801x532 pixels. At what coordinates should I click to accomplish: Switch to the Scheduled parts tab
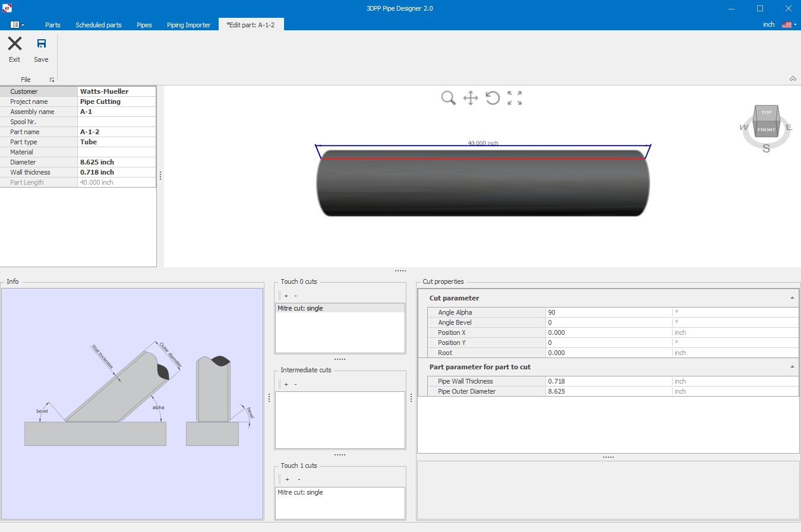pyautogui.click(x=99, y=25)
